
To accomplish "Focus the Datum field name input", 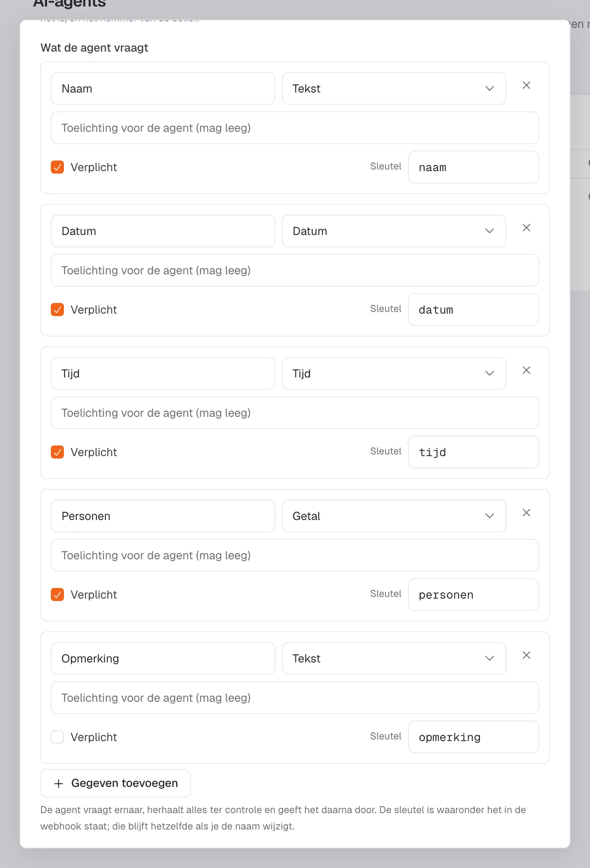I will (163, 231).
